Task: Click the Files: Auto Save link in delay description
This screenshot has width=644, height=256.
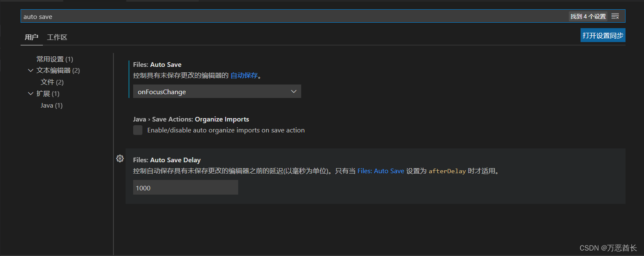Action: pos(381,171)
